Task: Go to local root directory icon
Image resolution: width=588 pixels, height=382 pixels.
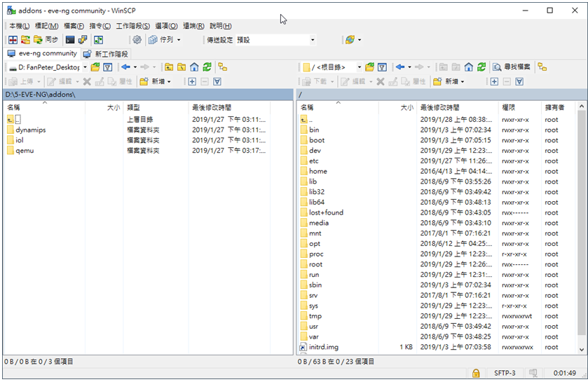Action: (182, 67)
